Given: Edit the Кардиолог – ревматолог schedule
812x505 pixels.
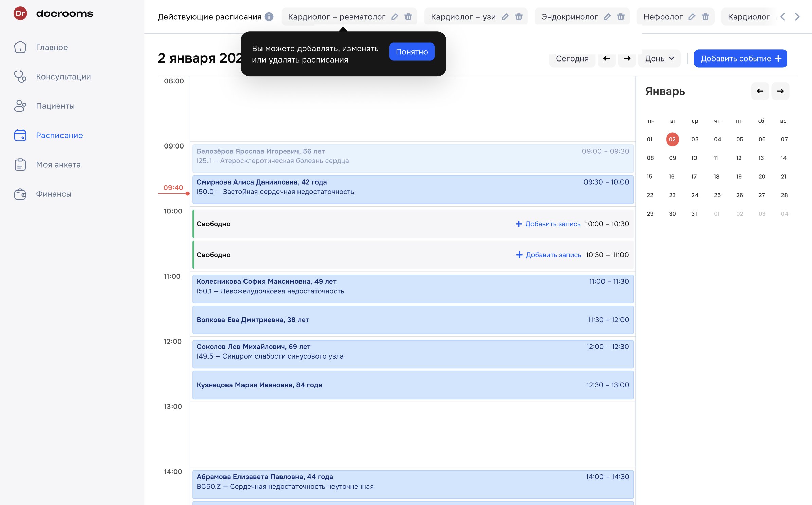Looking at the screenshot, I should [x=394, y=17].
